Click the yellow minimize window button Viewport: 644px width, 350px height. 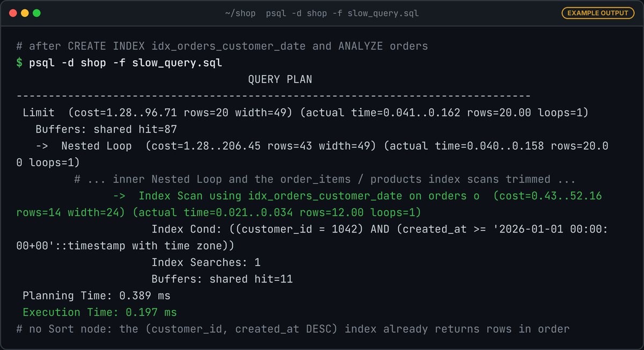click(x=25, y=13)
